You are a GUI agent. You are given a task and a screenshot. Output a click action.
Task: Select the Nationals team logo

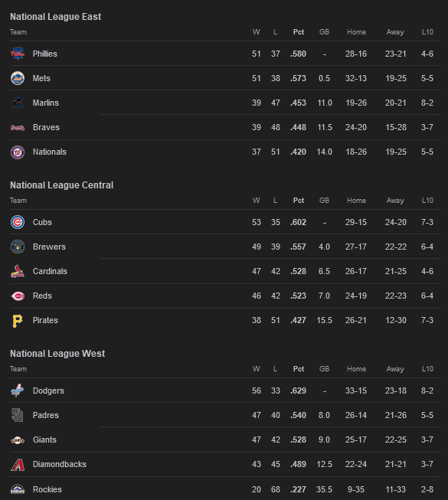click(x=18, y=152)
